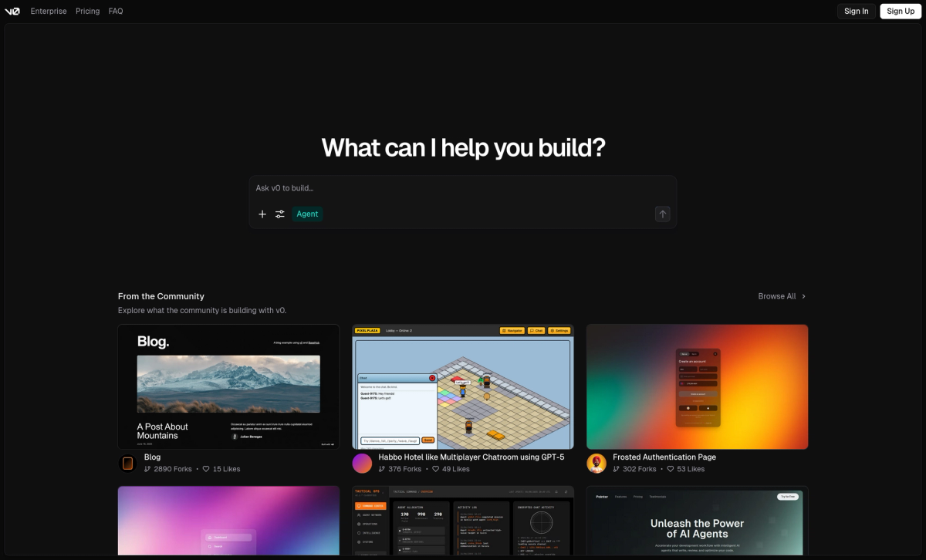Open the Unleash the Power of AI Agents thumbnail
The width and height of the screenshot is (926, 560).
(697, 521)
